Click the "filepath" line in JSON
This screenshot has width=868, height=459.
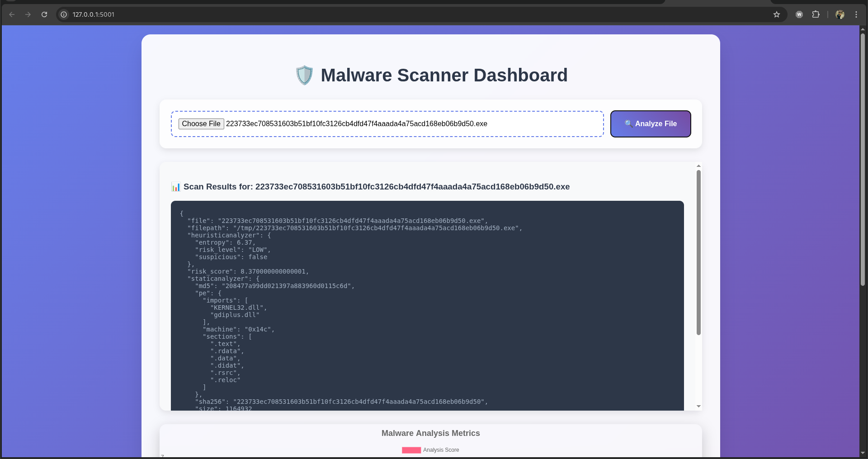(x=355, y=228)
